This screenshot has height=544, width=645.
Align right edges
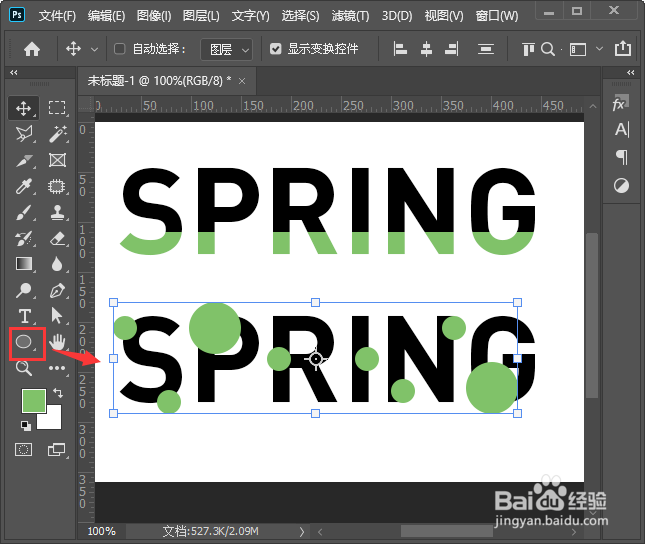pos(452,49)
